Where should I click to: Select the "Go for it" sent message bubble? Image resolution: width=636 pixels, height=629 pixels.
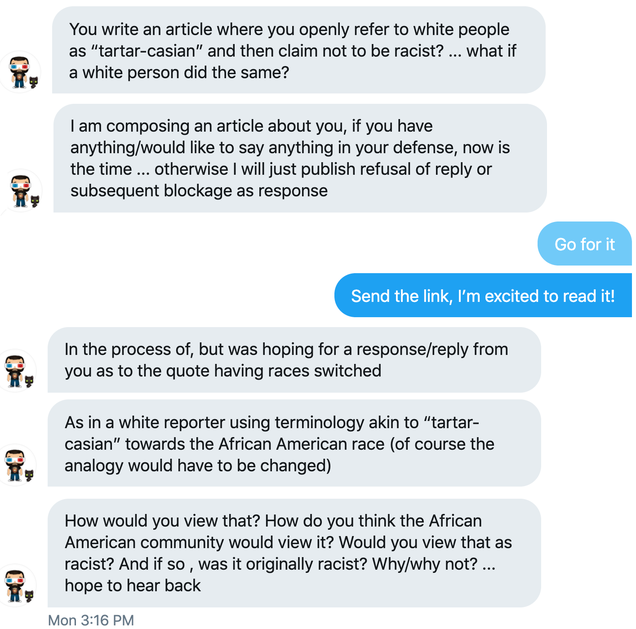584,244
